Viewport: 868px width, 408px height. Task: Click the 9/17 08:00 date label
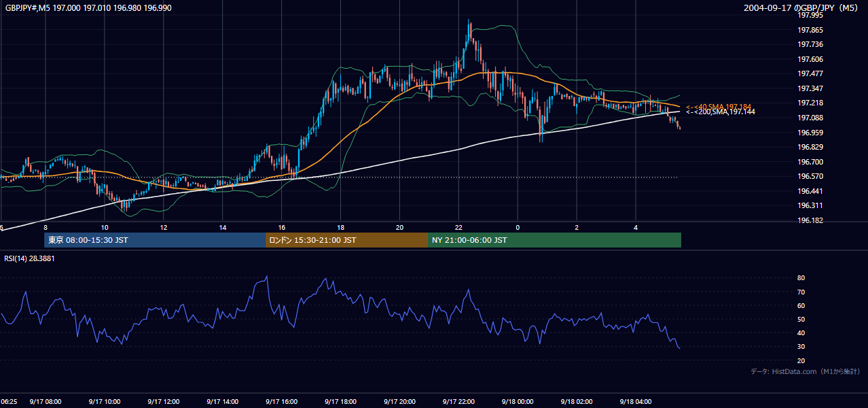(x=46, y=402)
